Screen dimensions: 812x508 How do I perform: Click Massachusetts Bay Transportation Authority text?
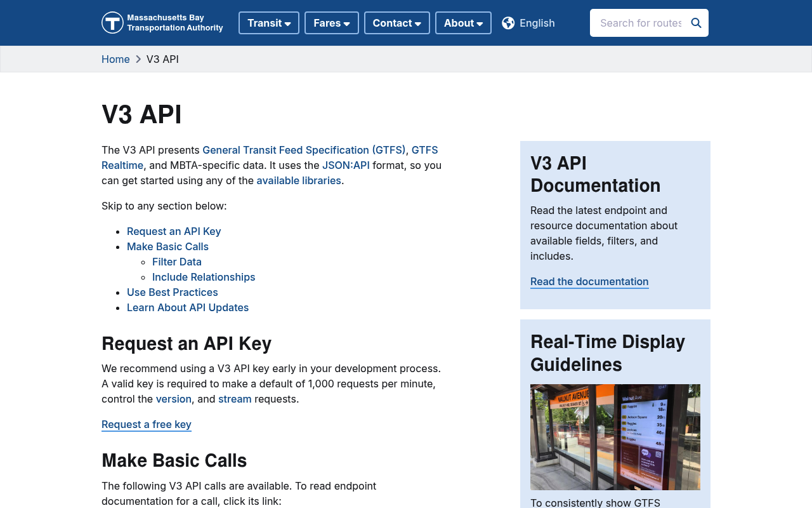[175, 23]
